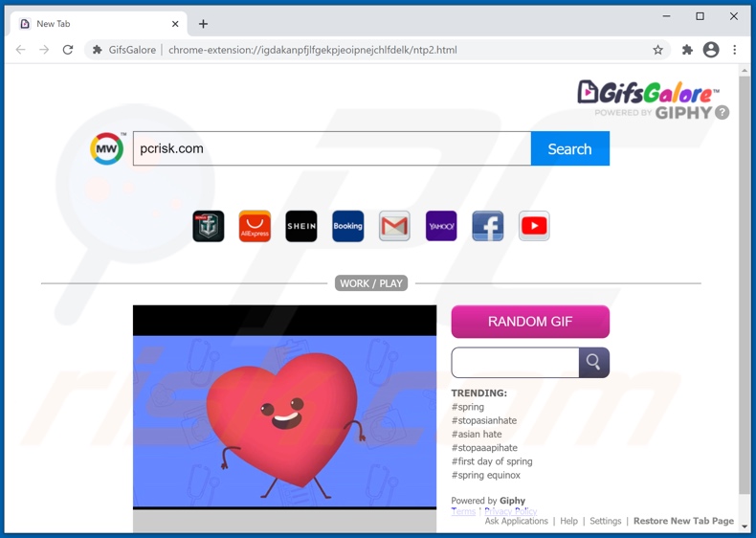Focus the GIF search input field
The height and width of the screenshot is (538, 756).
(515, 363)
